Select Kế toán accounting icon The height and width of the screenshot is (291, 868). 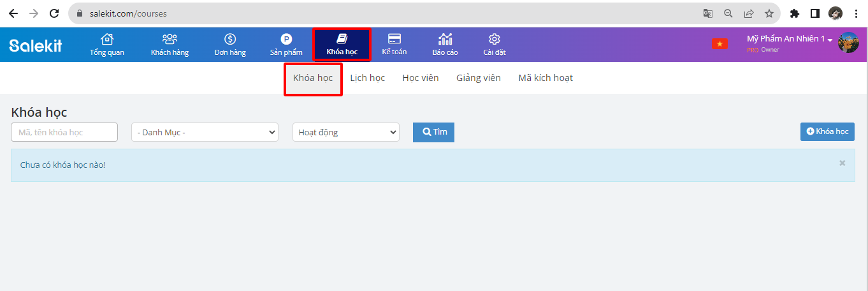[394, 39]
